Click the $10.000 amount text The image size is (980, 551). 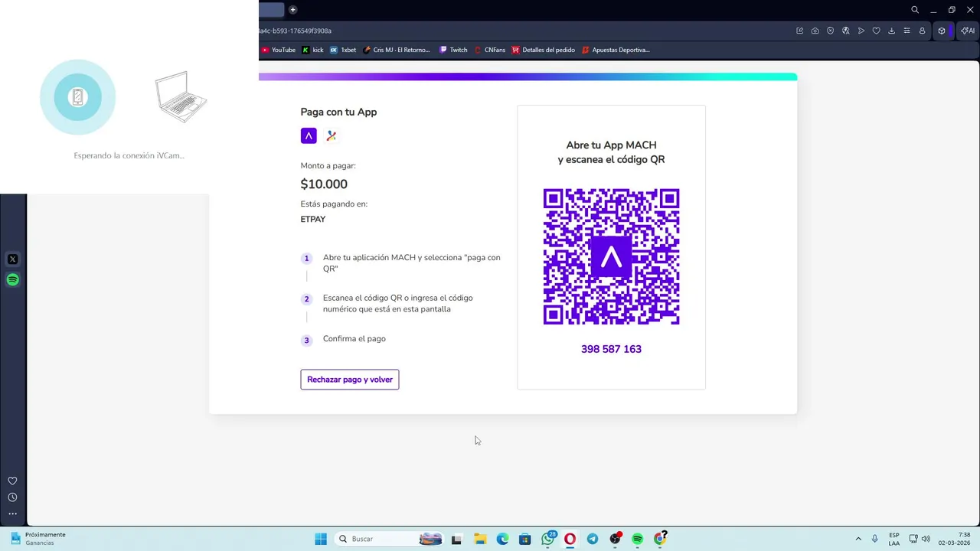pos(324,184)
